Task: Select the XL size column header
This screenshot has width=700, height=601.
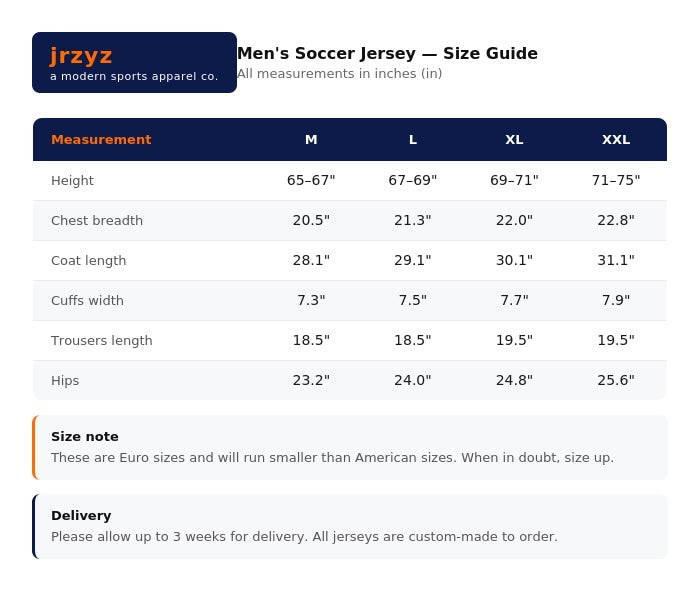Action: point(514,140)
